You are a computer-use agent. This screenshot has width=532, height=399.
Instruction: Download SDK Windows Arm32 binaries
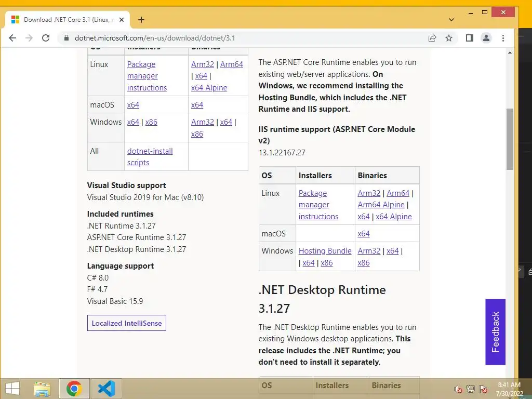coord(203,122)
